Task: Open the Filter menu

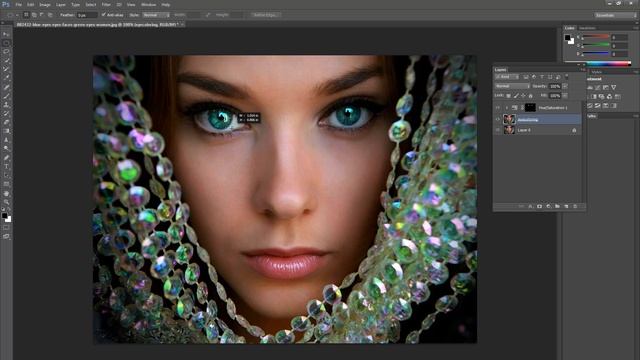Action: pos(106,5)
